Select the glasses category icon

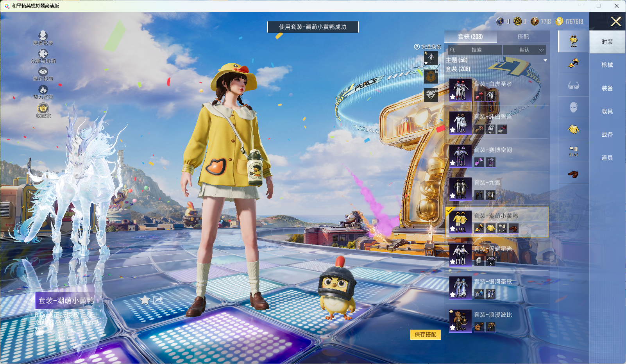click(573, 86)
